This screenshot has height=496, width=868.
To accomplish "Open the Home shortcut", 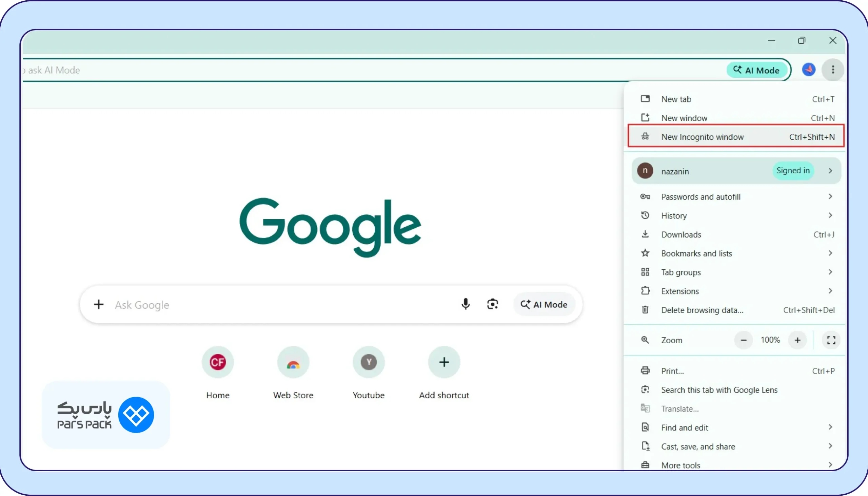I will tap(218, 373).
